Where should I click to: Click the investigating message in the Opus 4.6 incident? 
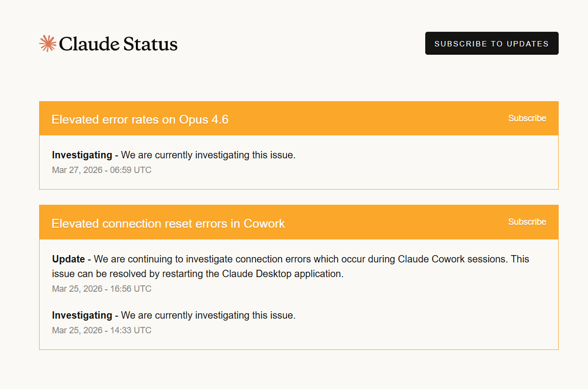208,155
